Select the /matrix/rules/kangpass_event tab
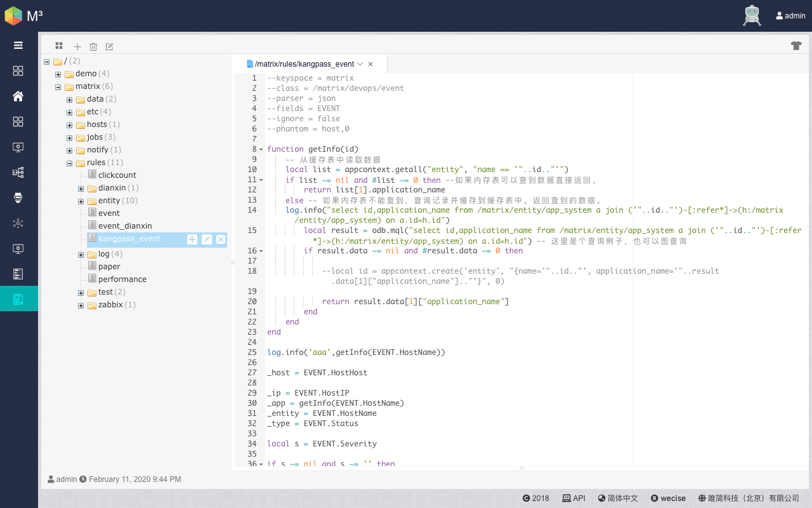The height and width of the screenshot is (508, 812). pyautogui.click(x=304, y=64)
